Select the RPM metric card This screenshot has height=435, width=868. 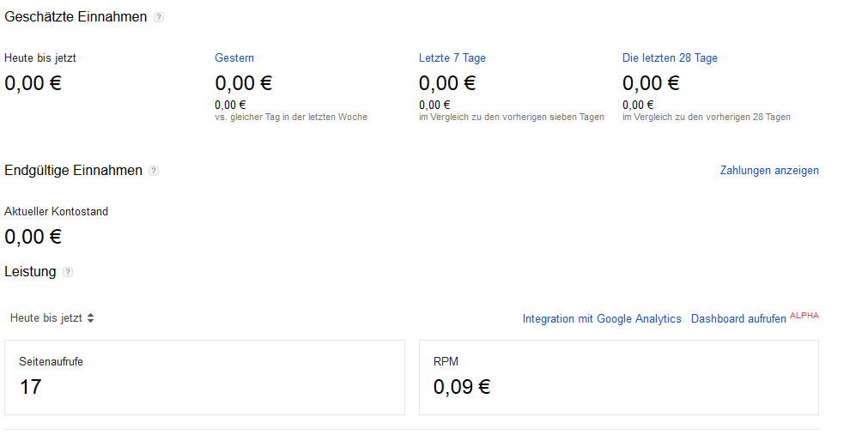[618, 378]
